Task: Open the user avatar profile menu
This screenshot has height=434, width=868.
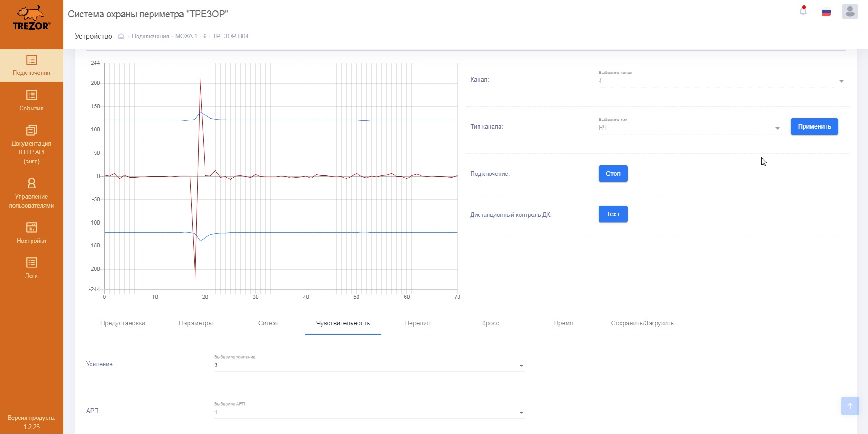Action: 850,11
